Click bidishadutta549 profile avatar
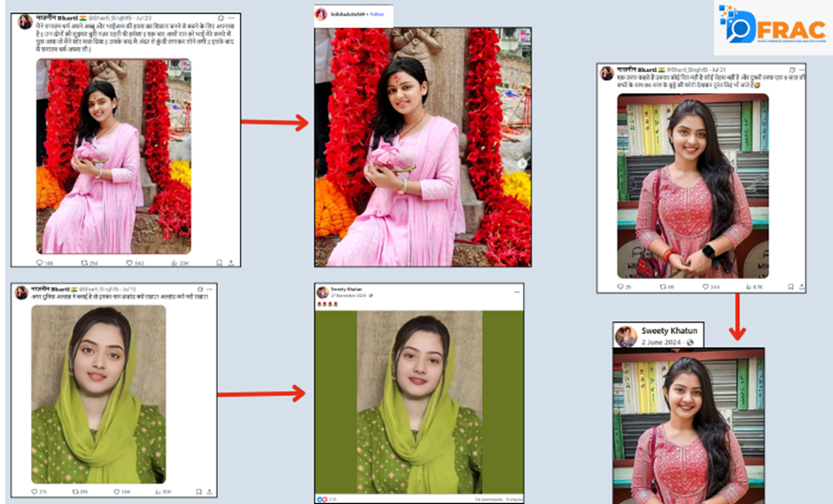Image resolution: width=833 pixels, height=504 pixels. 321,15
